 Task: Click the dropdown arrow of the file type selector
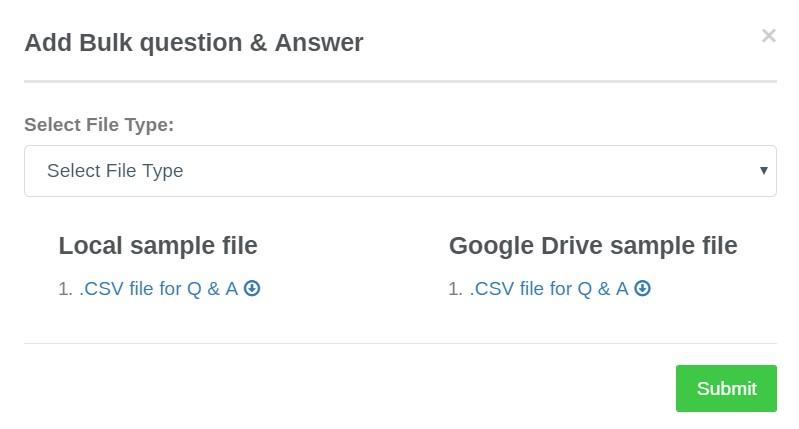coord(763,171)
